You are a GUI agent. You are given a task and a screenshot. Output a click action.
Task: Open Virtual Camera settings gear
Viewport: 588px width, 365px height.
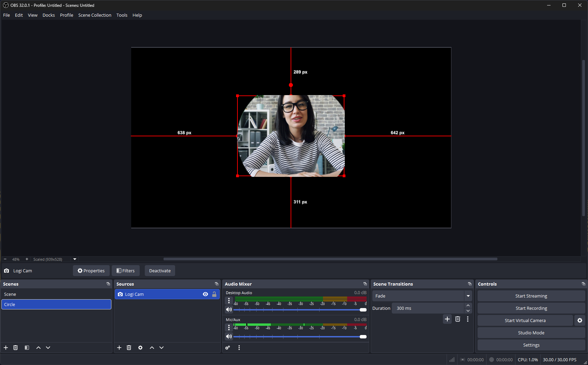coord(580,320)
